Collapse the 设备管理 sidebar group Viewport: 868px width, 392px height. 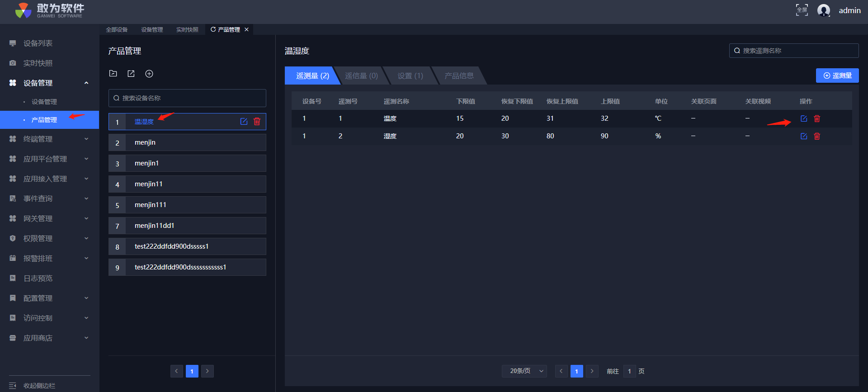86,83
